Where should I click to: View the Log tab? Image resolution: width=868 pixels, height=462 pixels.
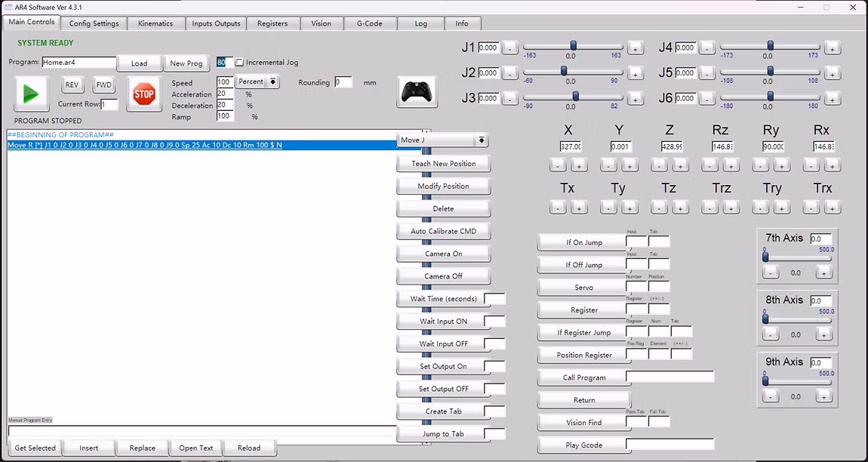pos(420,23)
